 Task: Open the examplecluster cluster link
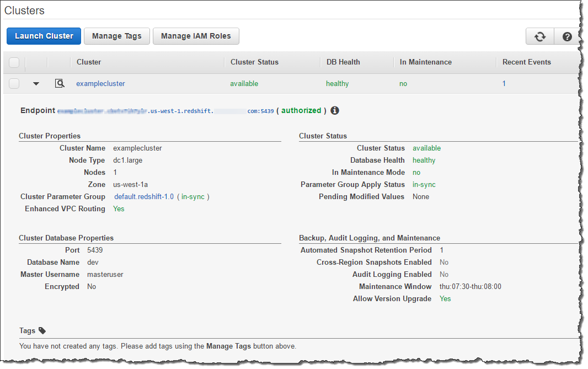coord(100,84)
